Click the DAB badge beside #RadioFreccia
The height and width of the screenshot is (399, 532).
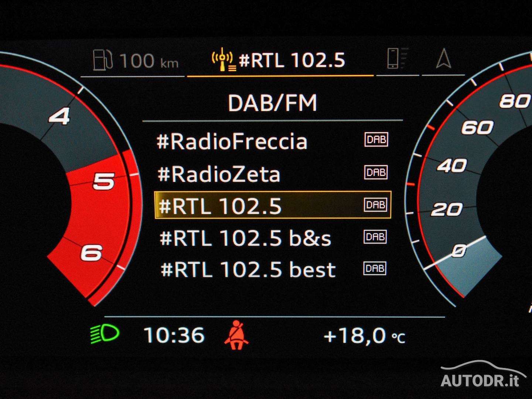[376, 140]
